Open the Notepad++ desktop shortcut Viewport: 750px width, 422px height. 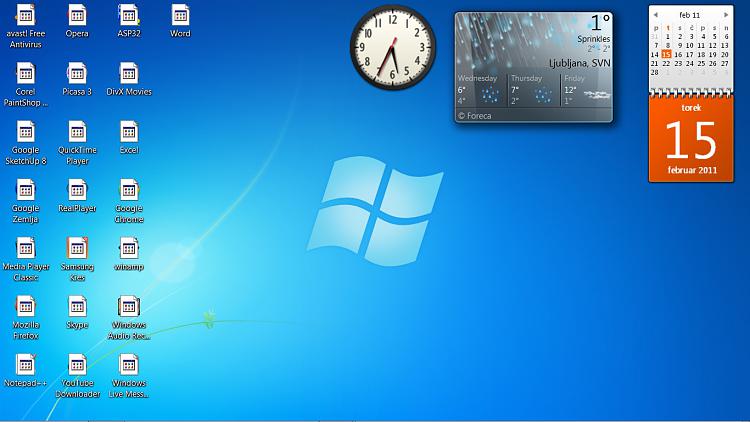[x=25, y=371]
